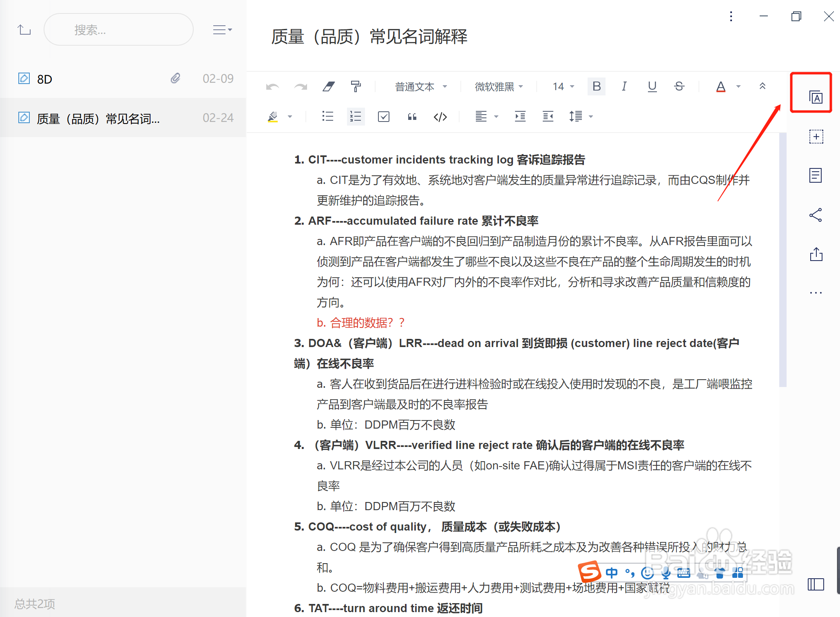Click the upload icon above the notes list
The width and height of the screenshot is (840, 617).
24,29
